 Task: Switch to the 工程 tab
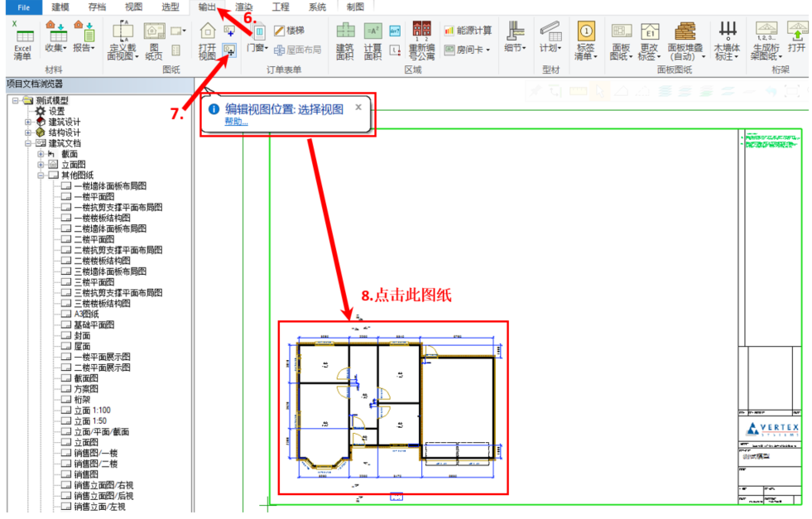pyautogui.click(x=281, y=7)
